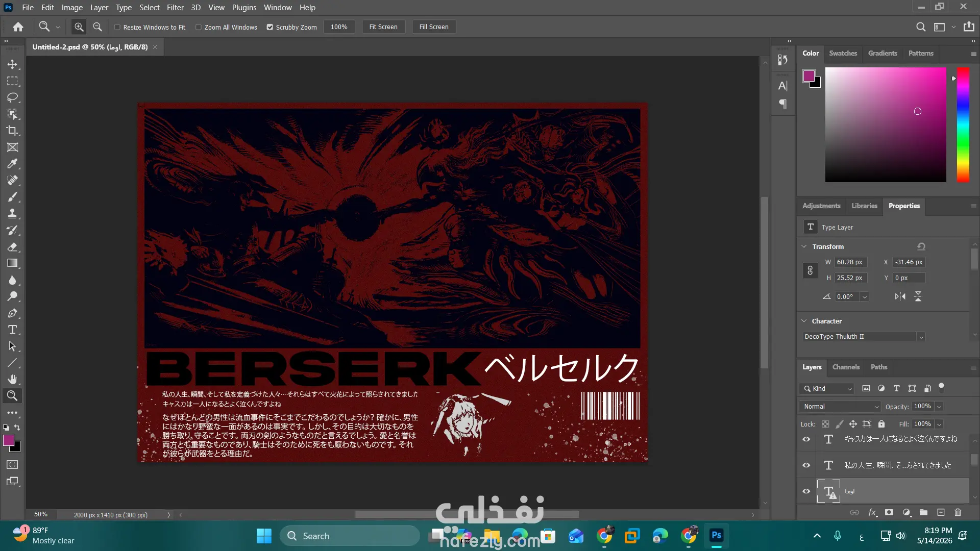
Task: Switch to the Adjustments tab
Action: click(821, 206)
